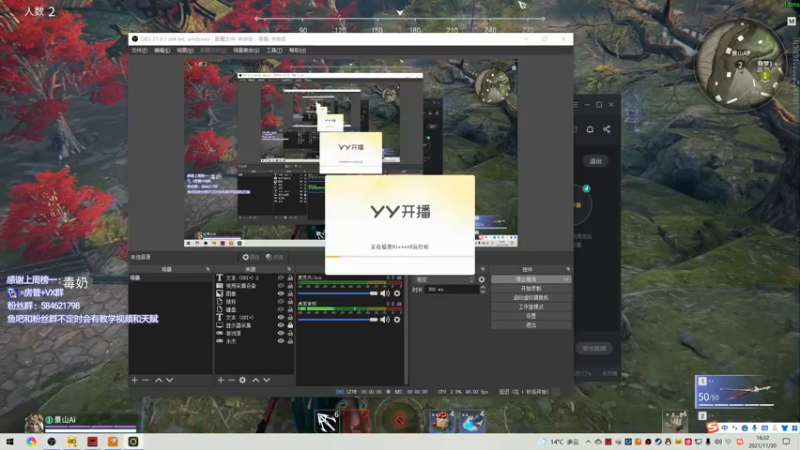Select the 场景 entry in scenes list

170,278
